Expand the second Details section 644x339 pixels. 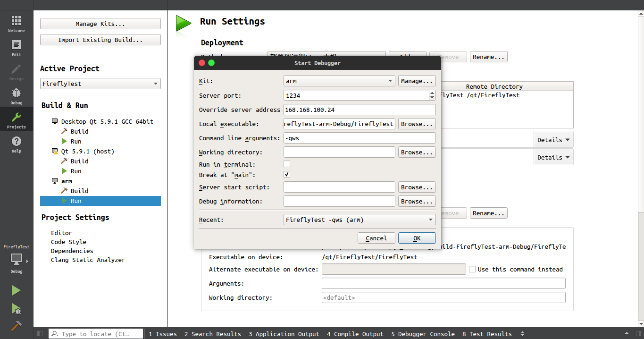point(553,157)
